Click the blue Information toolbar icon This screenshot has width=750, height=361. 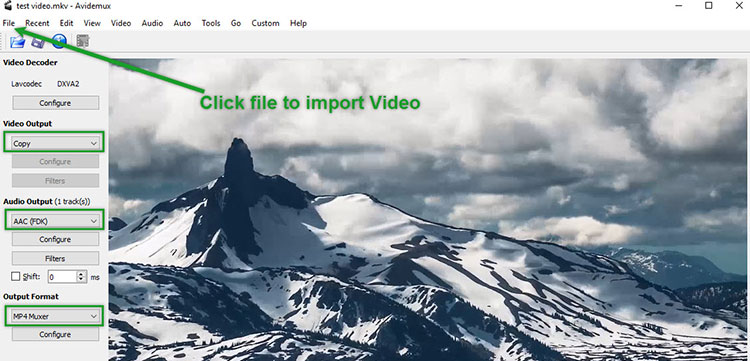[x=59, y=42]
